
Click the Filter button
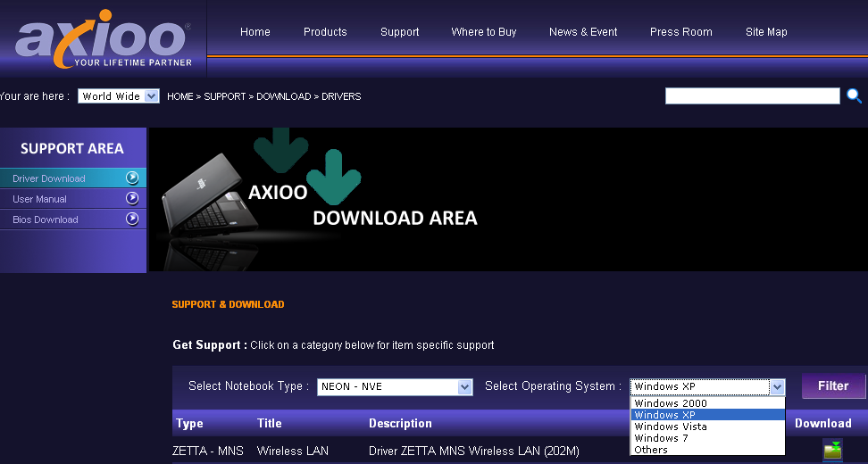[x=833, y=386]
